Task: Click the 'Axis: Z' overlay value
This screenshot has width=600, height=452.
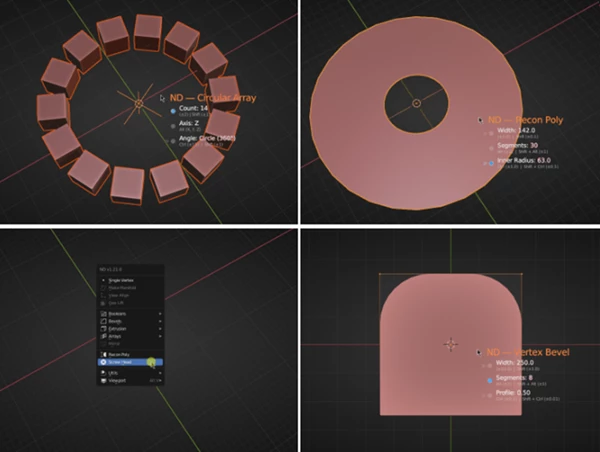Action: click(189, 124)
